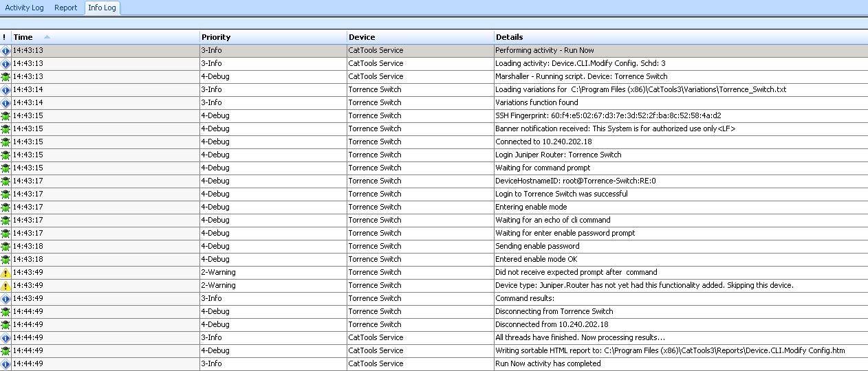Select 'Loading activity: Device.CLI.Modify Config. Schd: 3' text
Viewport: 868px width, 371px height.
581,63
